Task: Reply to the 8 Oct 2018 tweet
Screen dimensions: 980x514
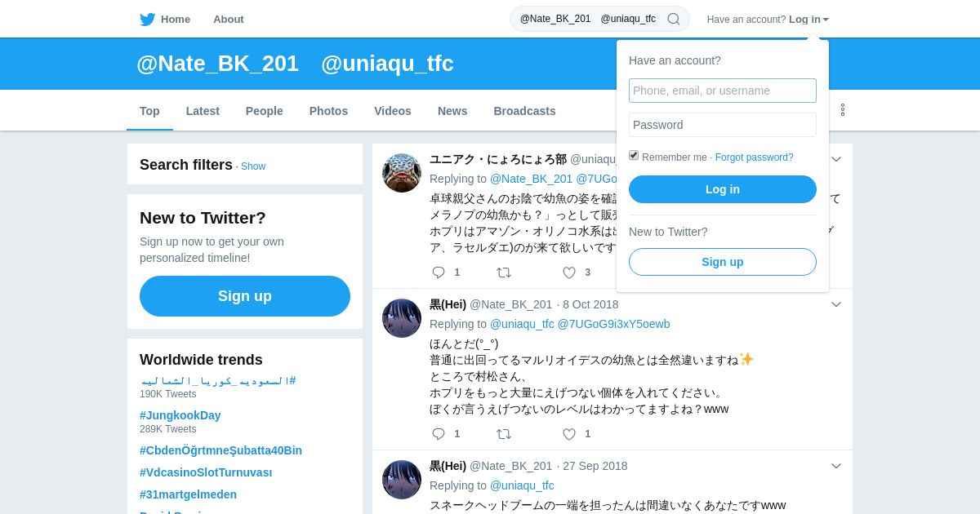Action: tap(439, 434)
